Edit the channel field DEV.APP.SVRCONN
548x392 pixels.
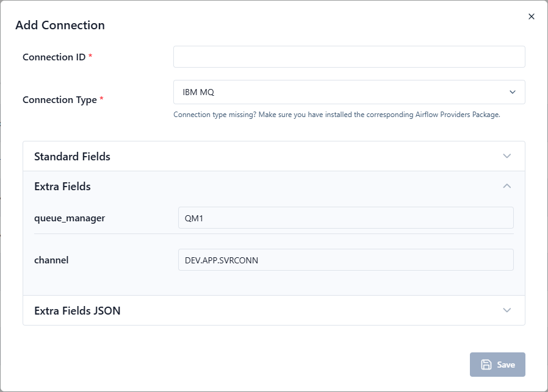(345, 260)
